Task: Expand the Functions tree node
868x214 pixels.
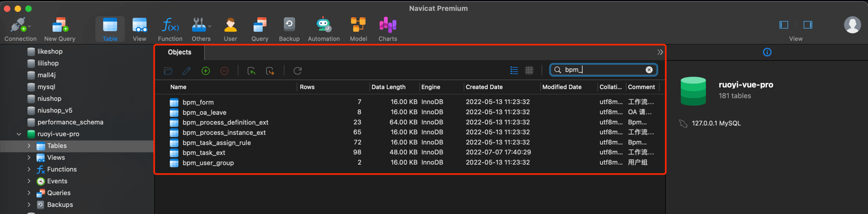Action: tap(29, 169)
